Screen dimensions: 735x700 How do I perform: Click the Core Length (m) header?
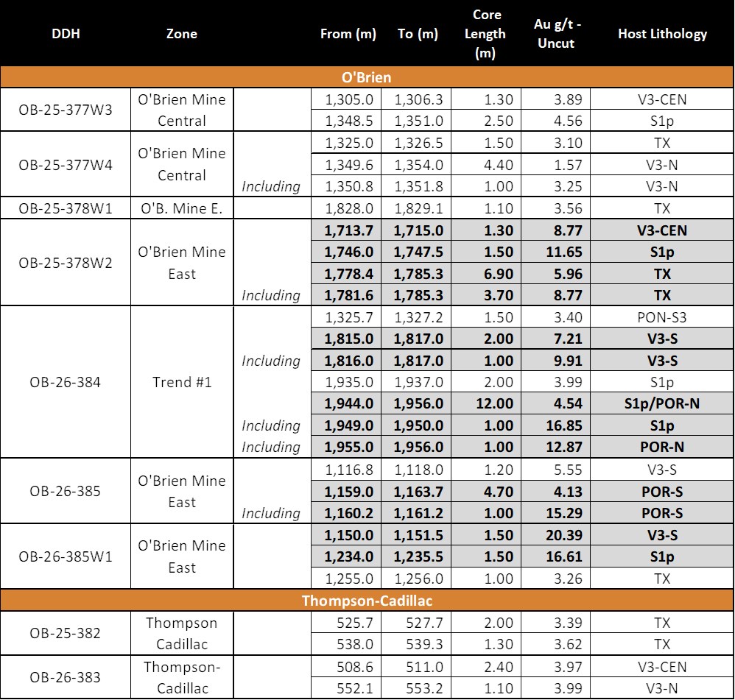click(x=486, y=34)
